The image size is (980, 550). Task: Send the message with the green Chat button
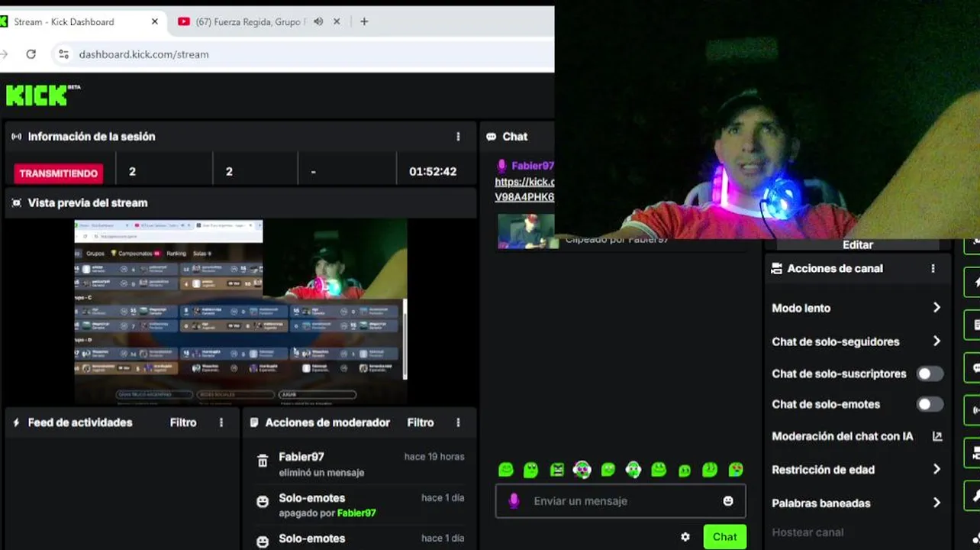tap(724, 537)
